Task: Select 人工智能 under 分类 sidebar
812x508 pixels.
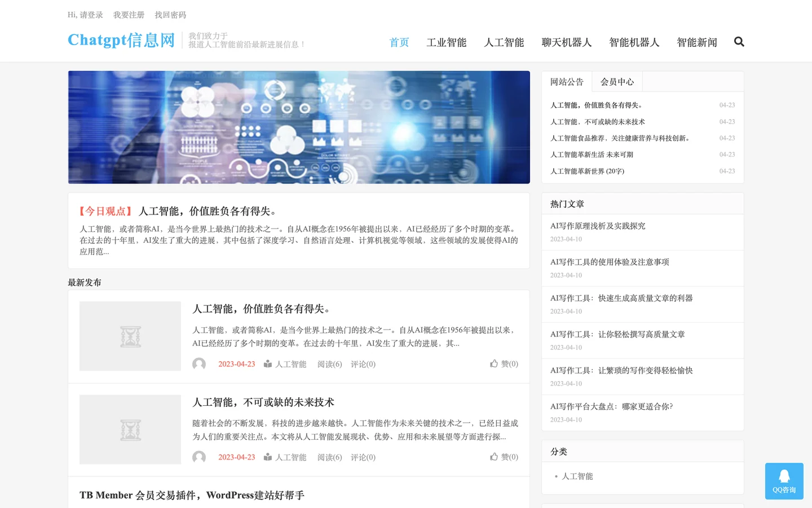Action: coord(577,476)
